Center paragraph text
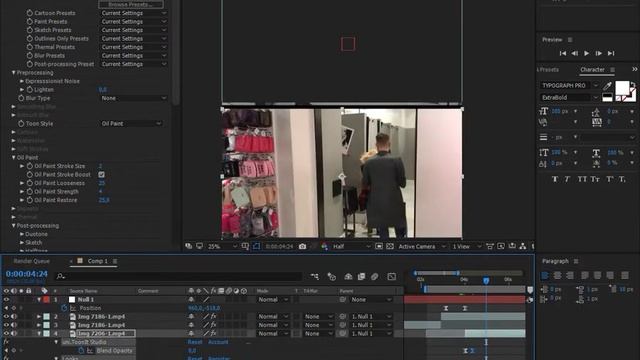The width and height of the screenshot is (640, 360). (558, 276)
